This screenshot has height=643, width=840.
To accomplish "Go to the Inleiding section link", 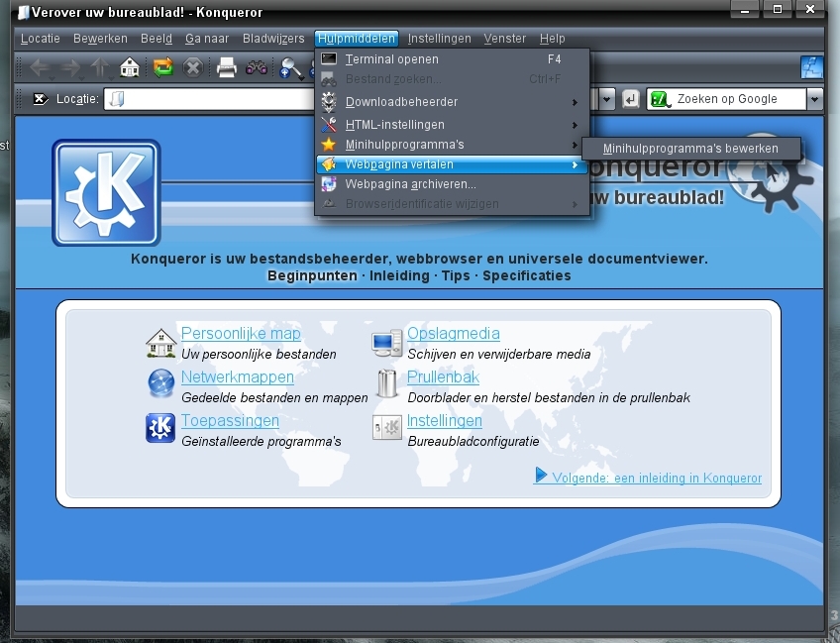I will coord(399,276).
